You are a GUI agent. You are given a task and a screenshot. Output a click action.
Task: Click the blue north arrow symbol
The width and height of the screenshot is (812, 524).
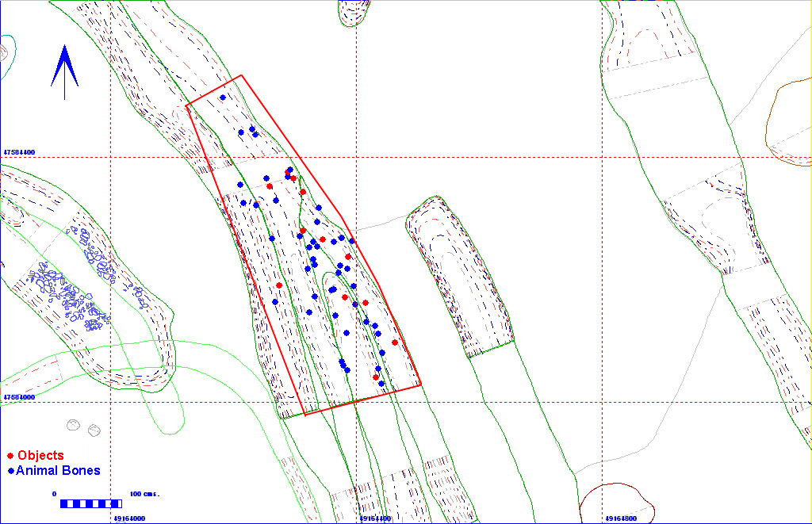(x=64, y=71)
